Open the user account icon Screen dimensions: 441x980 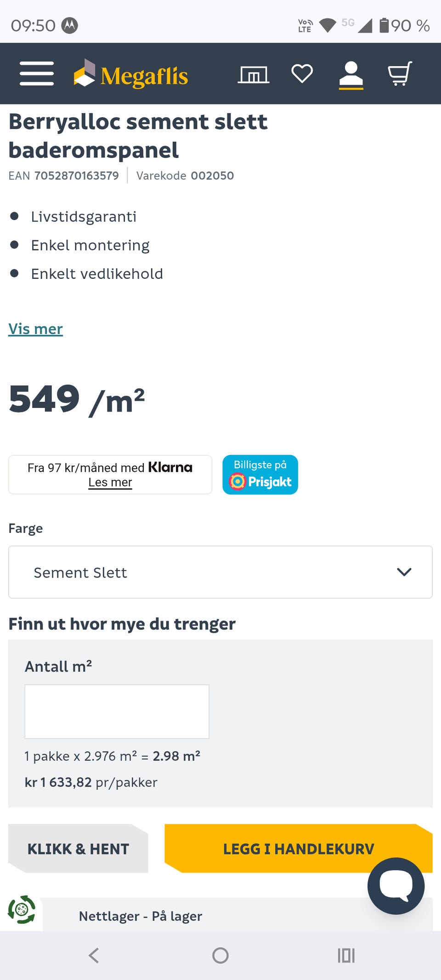pos(351,74)
